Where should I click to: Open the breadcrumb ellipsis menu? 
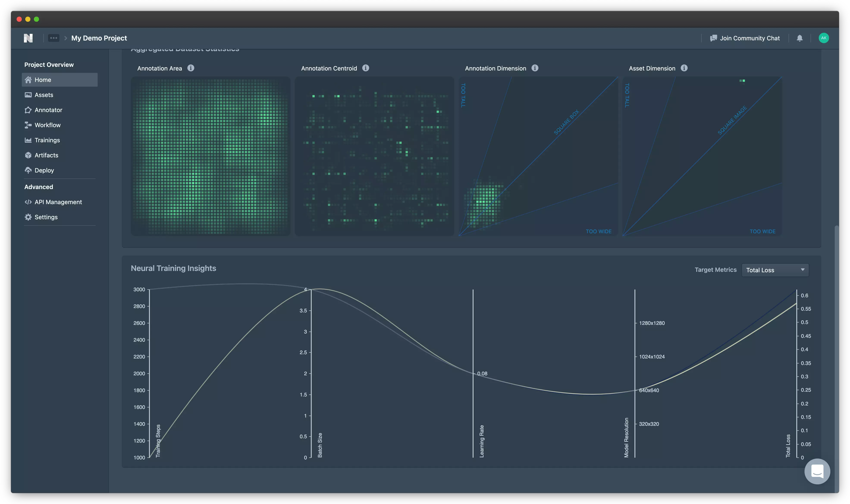[53, 38]
